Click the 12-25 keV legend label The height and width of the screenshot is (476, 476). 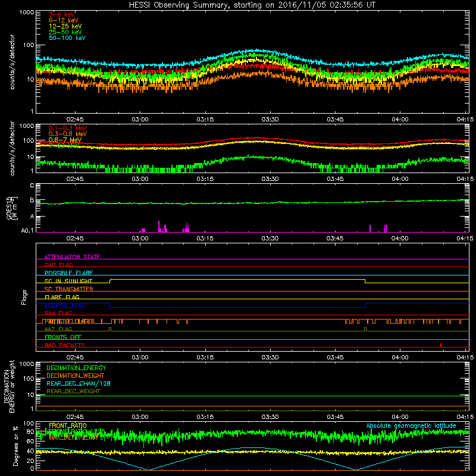(x=65, y=26)
